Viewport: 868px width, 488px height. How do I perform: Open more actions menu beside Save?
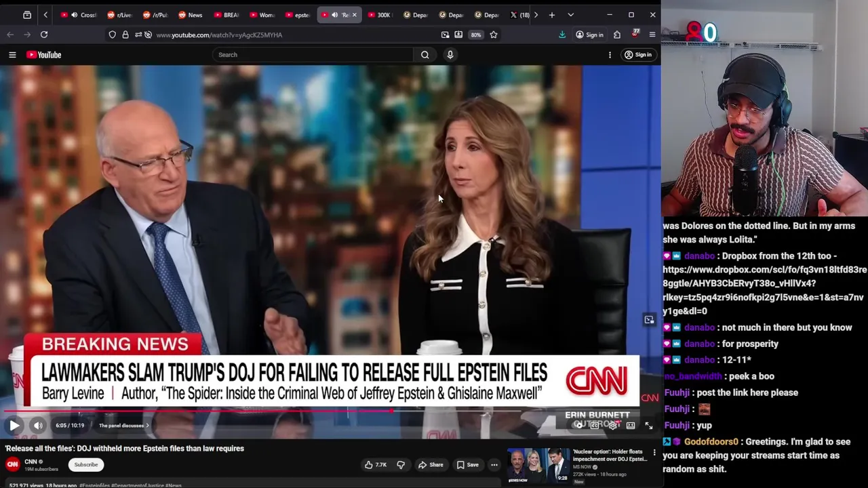pos(494,465)
